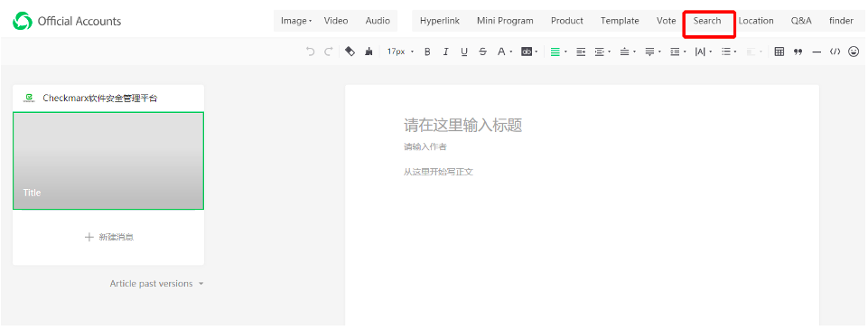Open the emoji picker smiley icon
This screenshot has height=330, width=868.
point(854,52)
